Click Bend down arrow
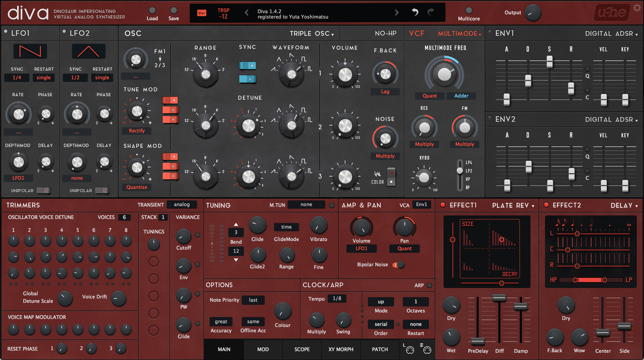The width and height of the screenshot is (644, 360). click(236, 260)
